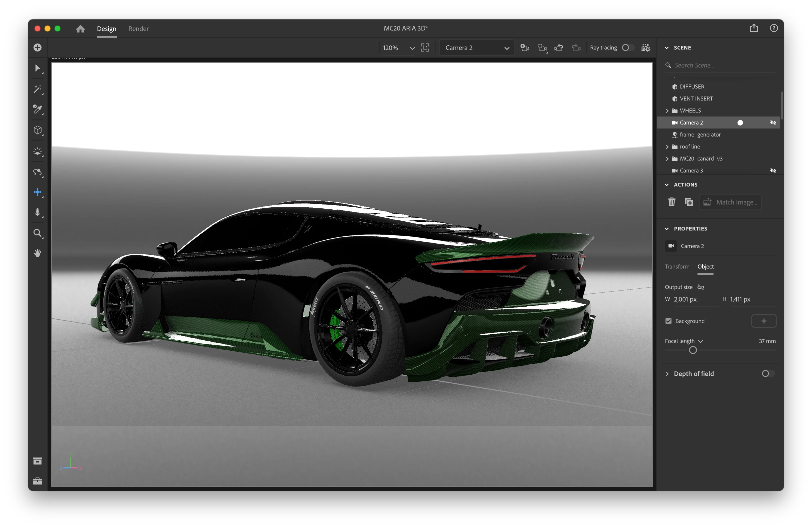Screen dimensions: 812x528
Task: Delete the selected object with the trash icon
Action: (671, 202)
